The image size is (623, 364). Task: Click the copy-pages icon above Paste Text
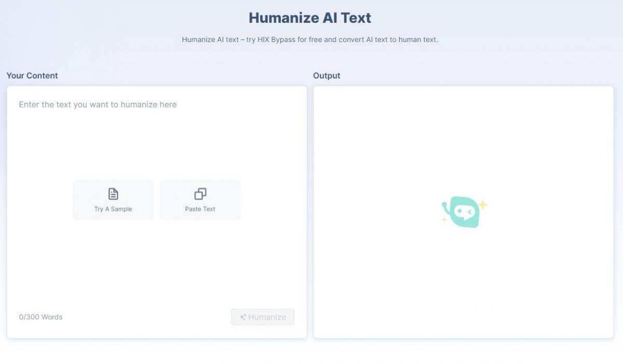point(200,193)
